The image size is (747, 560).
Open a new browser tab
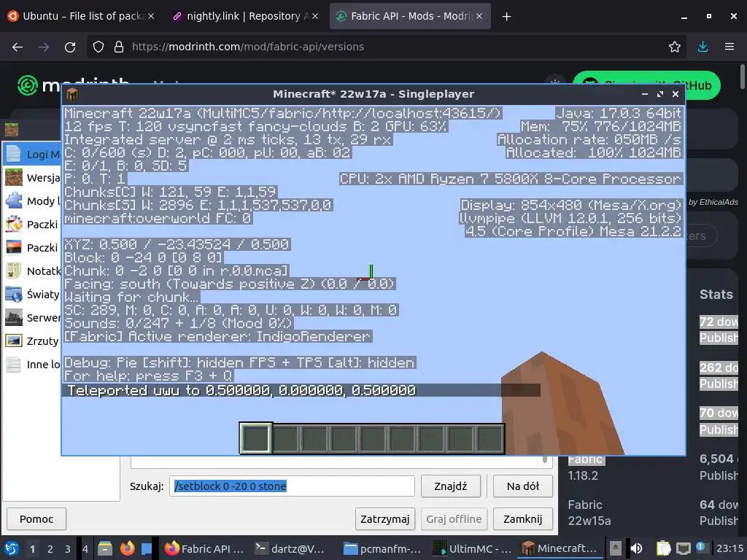pos(506,17)
